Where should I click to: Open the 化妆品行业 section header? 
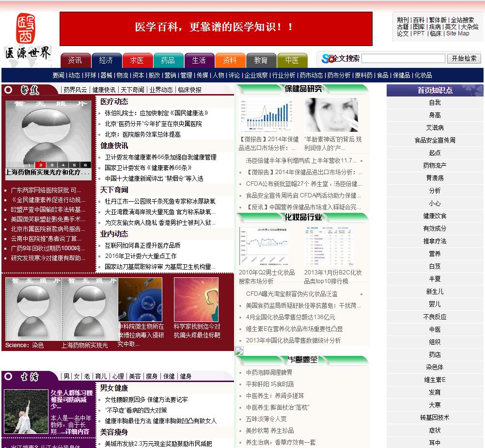tap(303, 217)
